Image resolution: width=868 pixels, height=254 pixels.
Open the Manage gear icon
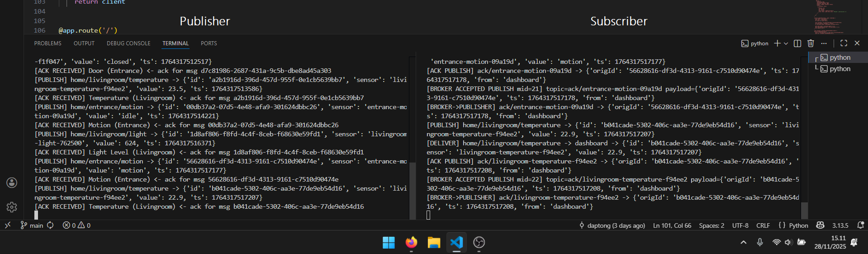[x=12, y=207]
